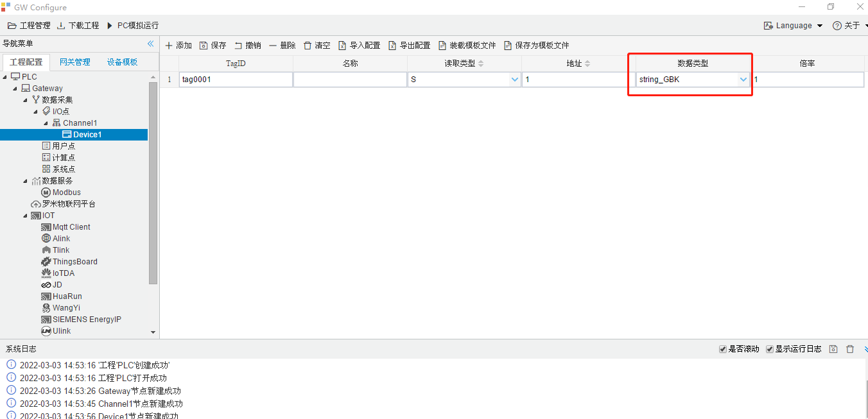Click the 数据类型 column header

[x=693, y=64]
